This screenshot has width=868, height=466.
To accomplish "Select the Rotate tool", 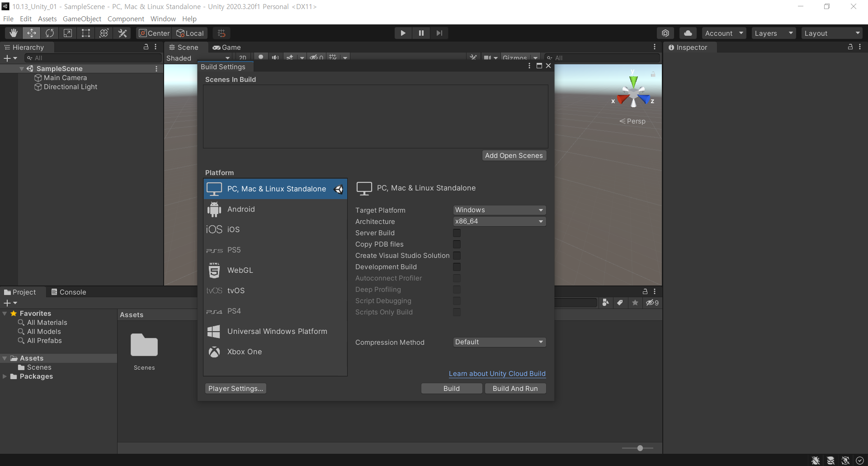I will pos(50,33).
